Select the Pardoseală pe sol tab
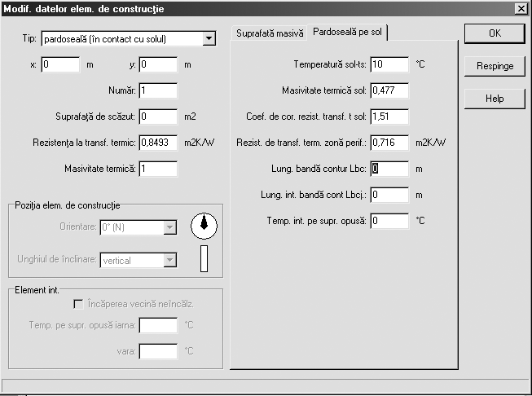Image resolution: width=532 pixels, height=396 pixels. (348, 33)
